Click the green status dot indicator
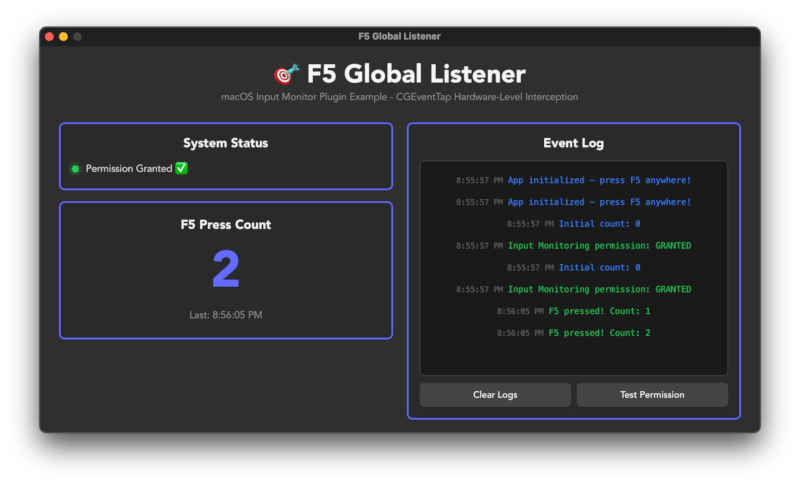The image size is (800, 485). [x=76, y=169]
